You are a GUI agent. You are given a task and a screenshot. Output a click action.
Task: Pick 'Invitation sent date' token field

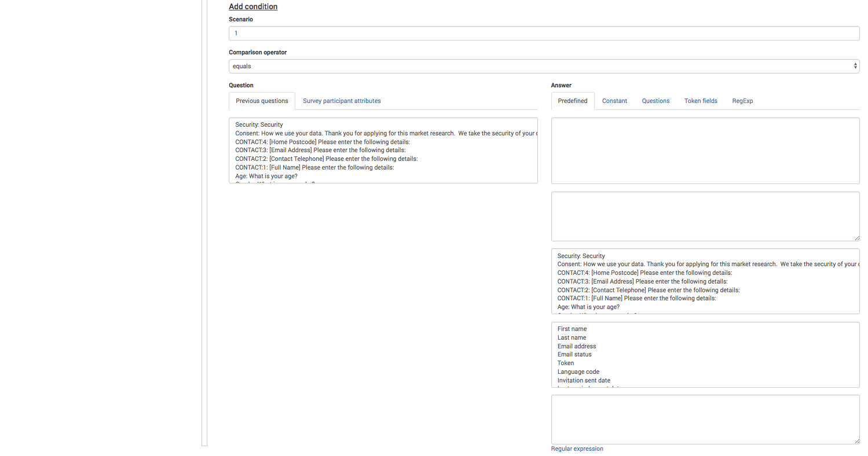pos(584,381)
